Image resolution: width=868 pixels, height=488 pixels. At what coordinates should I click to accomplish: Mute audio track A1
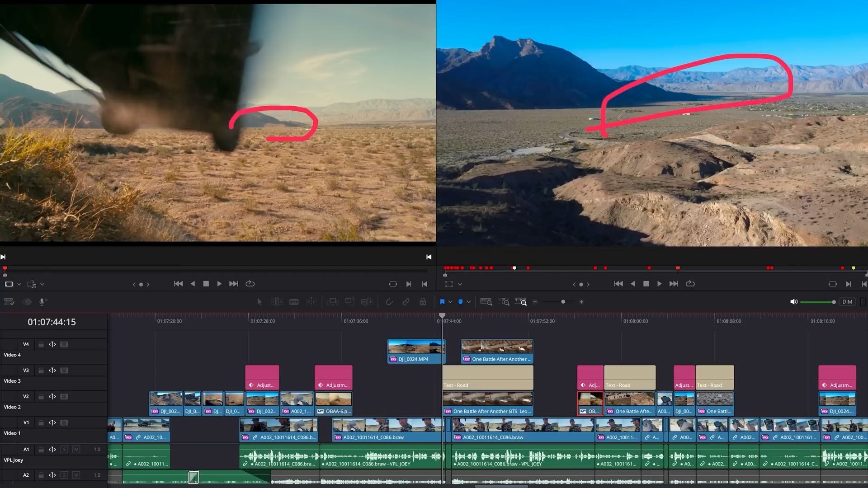tap(76, 450)
